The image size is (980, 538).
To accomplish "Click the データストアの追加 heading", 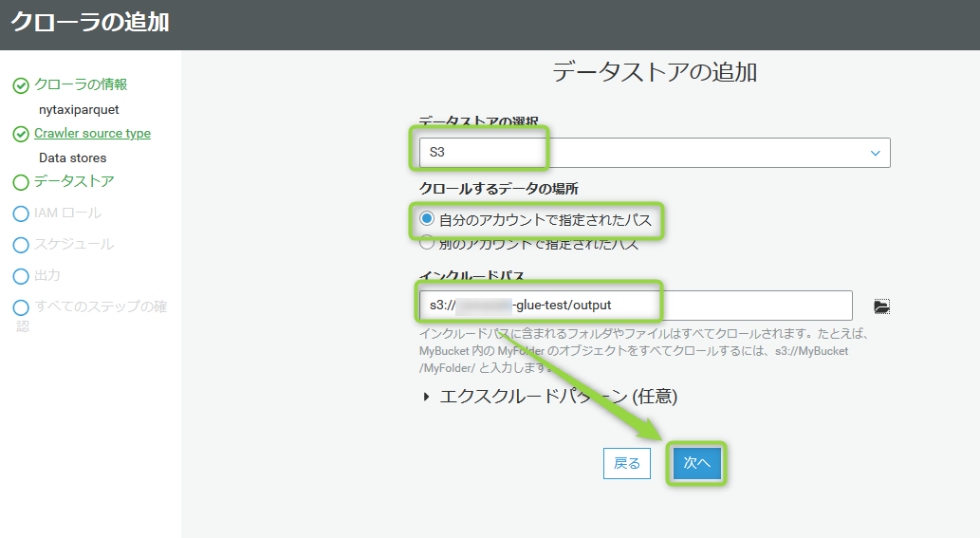I will [655, 72].
